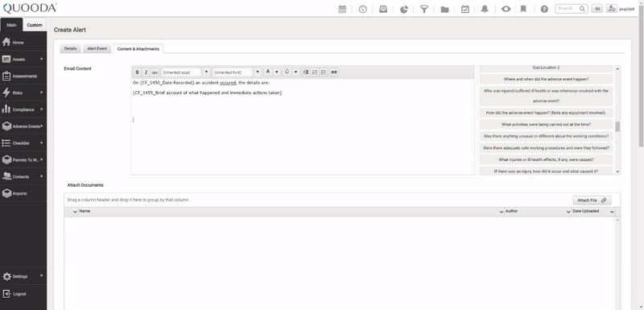644x310 pixels.
Task: Open Imports in sidebar
Action: 23,193
